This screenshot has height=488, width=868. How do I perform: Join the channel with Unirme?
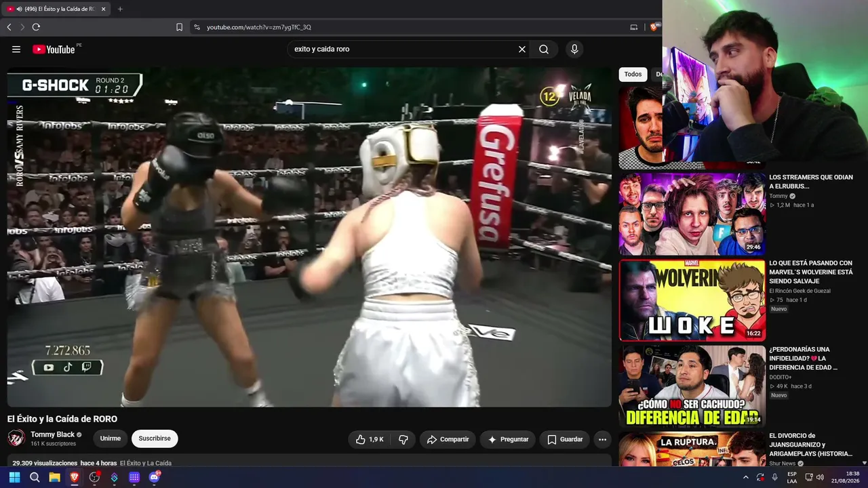[111, 439]
